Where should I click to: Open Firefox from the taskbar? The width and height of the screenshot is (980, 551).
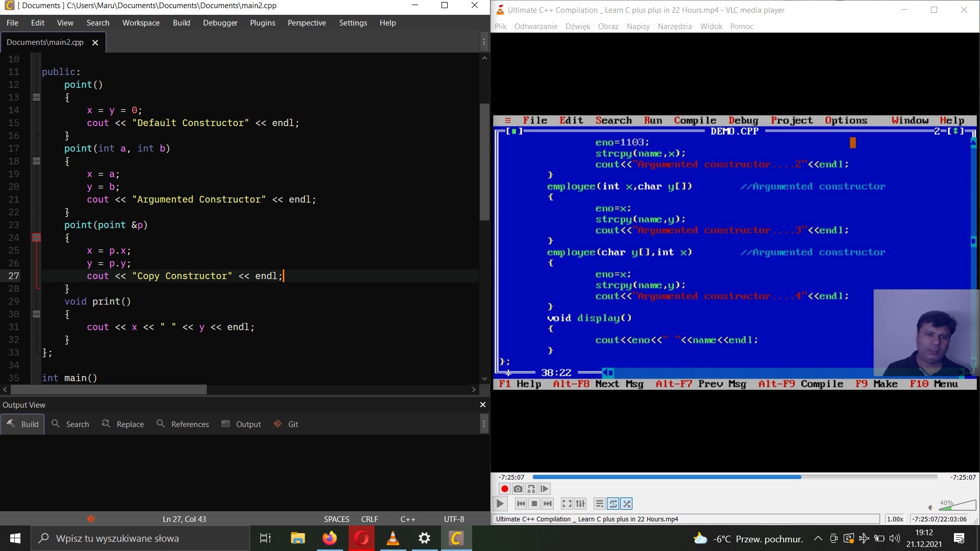coord(330,538)
